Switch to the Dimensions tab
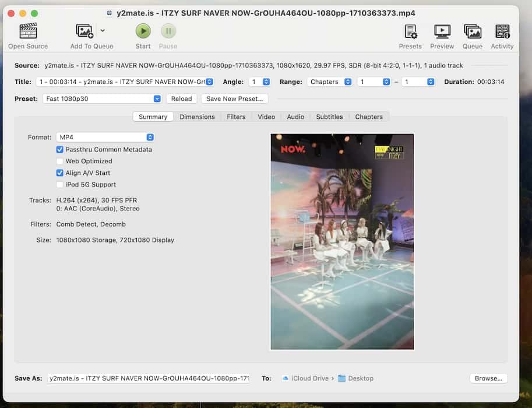 [197, 117]
